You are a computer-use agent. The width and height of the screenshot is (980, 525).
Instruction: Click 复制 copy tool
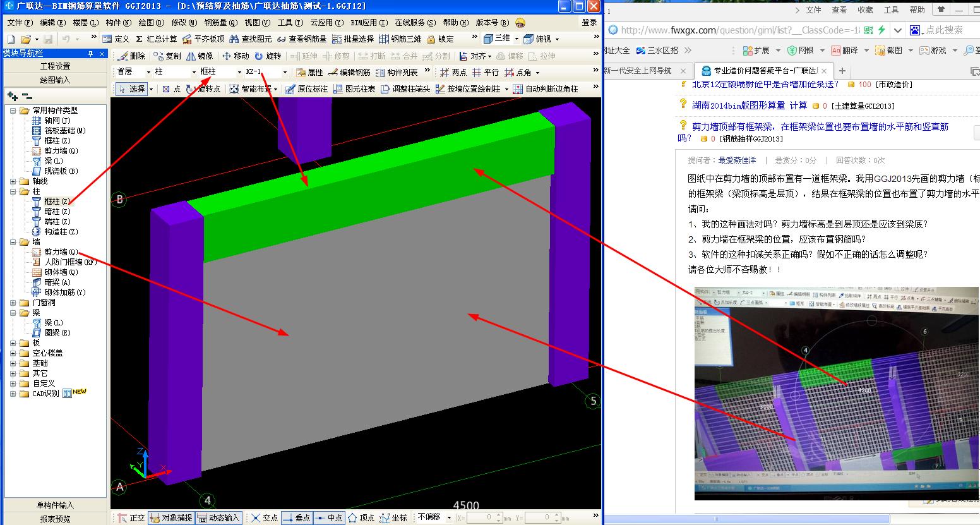pos(168,56)
